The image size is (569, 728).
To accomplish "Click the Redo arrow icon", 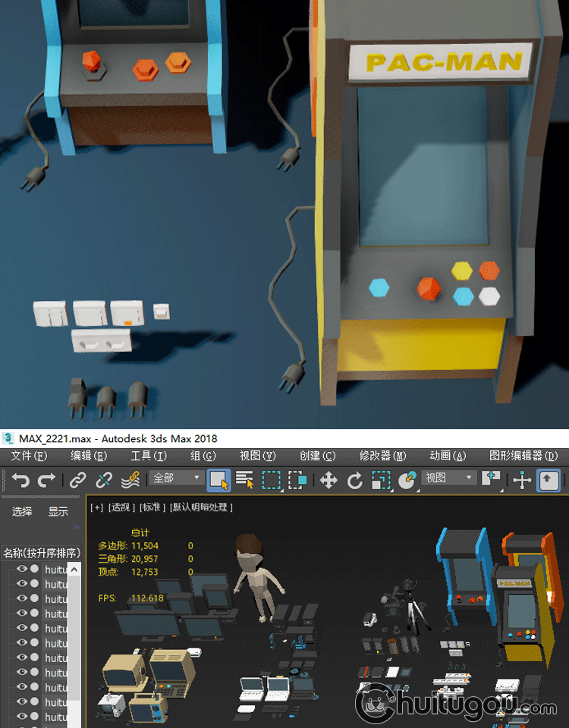I will click(x=46, y=480).
